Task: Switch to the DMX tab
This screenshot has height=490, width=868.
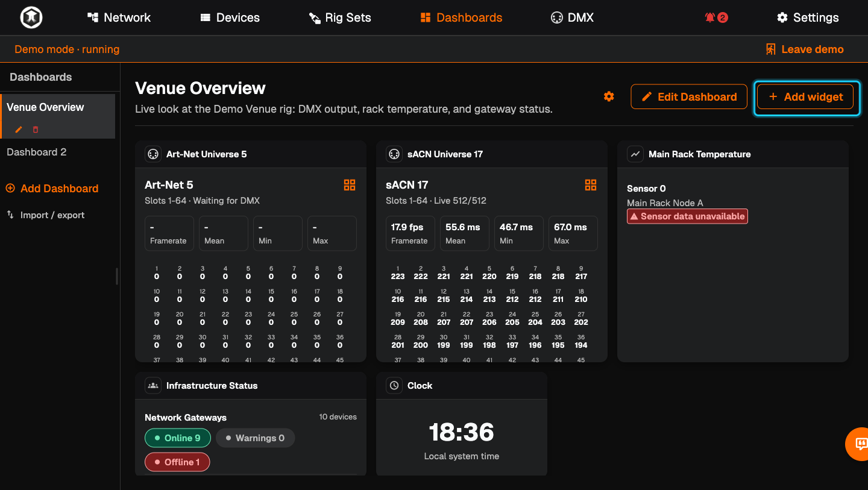Action: tap(572, 17)
